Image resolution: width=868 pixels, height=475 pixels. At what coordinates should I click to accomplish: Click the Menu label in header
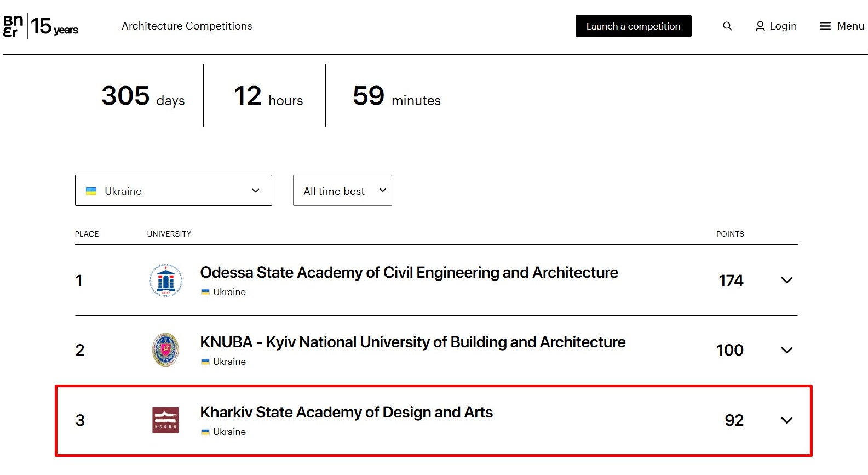point(850,26)
